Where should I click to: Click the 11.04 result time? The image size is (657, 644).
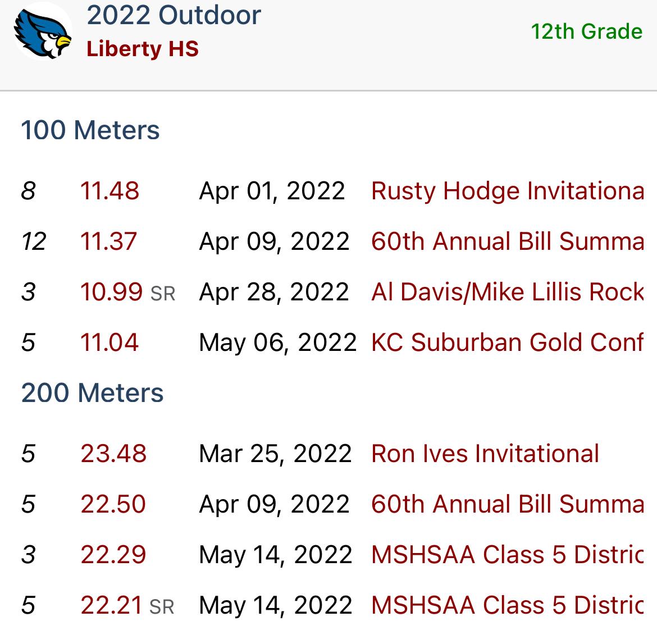(109, 342)
